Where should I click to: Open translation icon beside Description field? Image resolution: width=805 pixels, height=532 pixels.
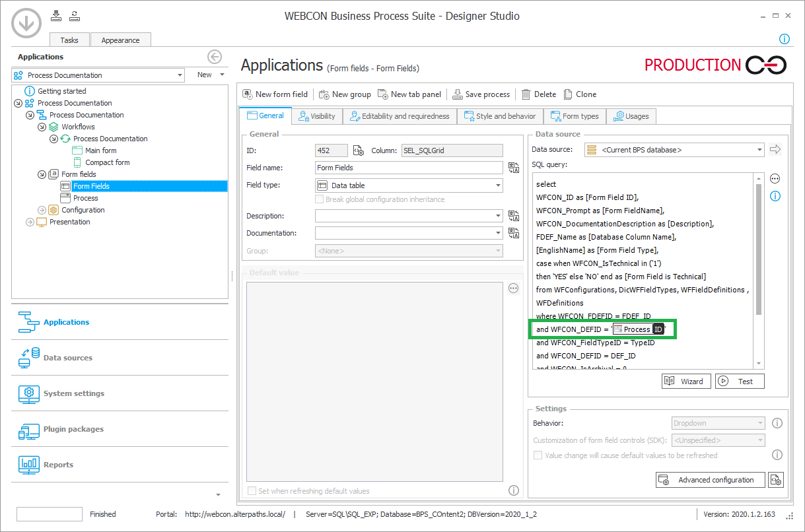coord(514,215)
